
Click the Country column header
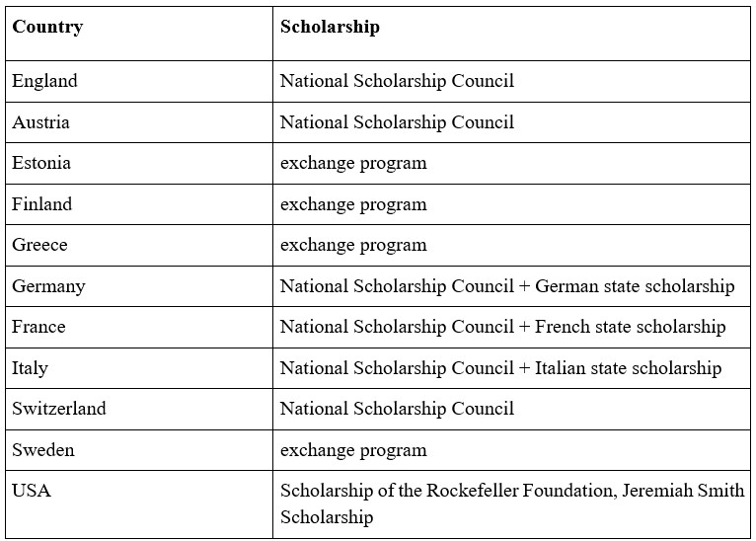pos(47,27)
